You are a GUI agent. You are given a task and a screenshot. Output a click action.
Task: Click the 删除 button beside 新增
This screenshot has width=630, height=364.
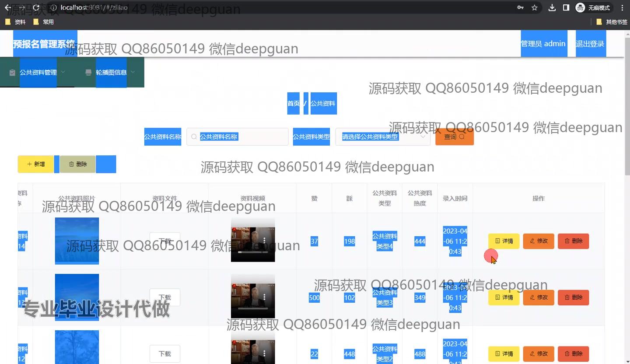(x=77, y=164)
